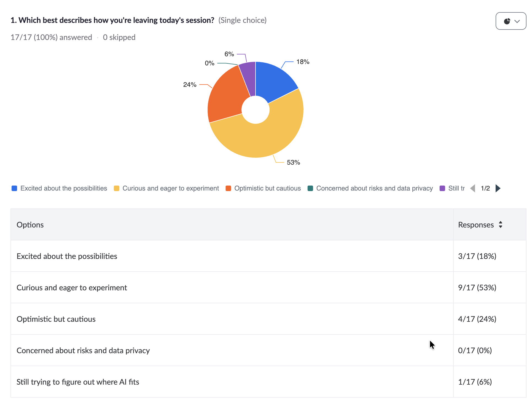Toggle teal Concerned about risks legend swatch
This screenshot has height=402, width=532.
pos(310,188)
